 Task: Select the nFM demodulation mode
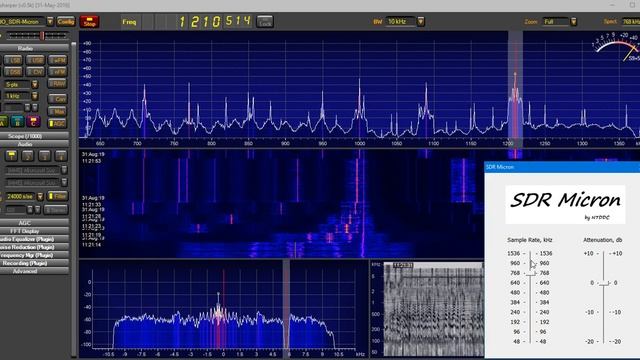(x=58, y=72)
